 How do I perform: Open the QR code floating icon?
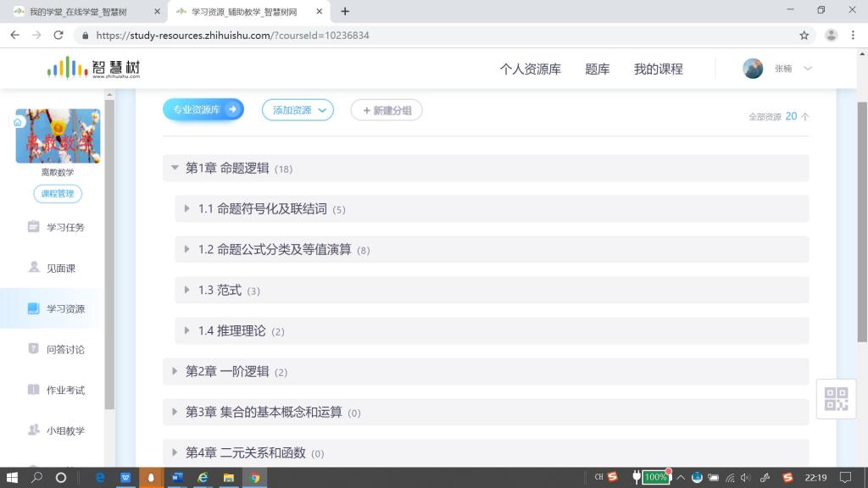(x=836, y=398)
